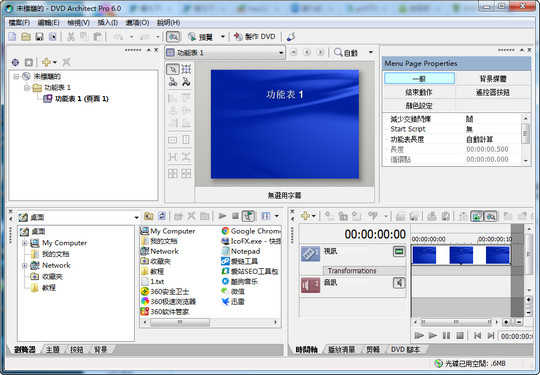Click the menu preview canvas 功能表 1
This screenshot has width=540, height=375.
click(x=285, y=124)
